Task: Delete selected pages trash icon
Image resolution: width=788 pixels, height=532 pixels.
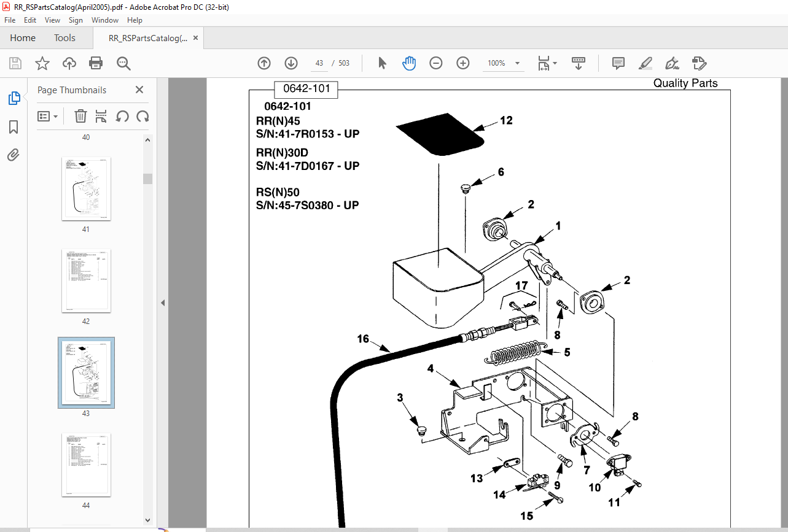Action: coord(80,116)
